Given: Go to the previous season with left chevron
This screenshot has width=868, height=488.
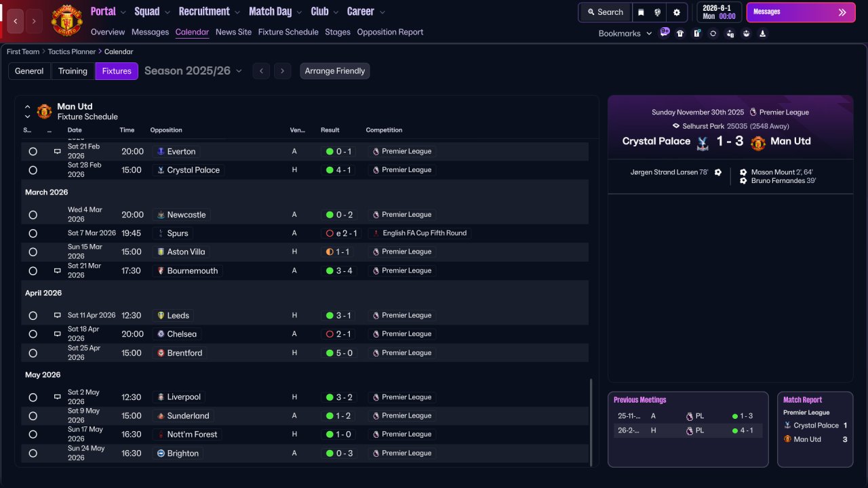Looking at the screenshot, I should [x=261, y=71].
